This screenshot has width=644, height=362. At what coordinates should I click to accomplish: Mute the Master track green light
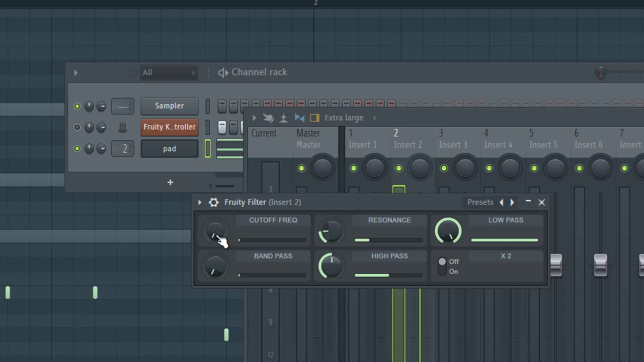pyautogui.click(x=301, y=168)
